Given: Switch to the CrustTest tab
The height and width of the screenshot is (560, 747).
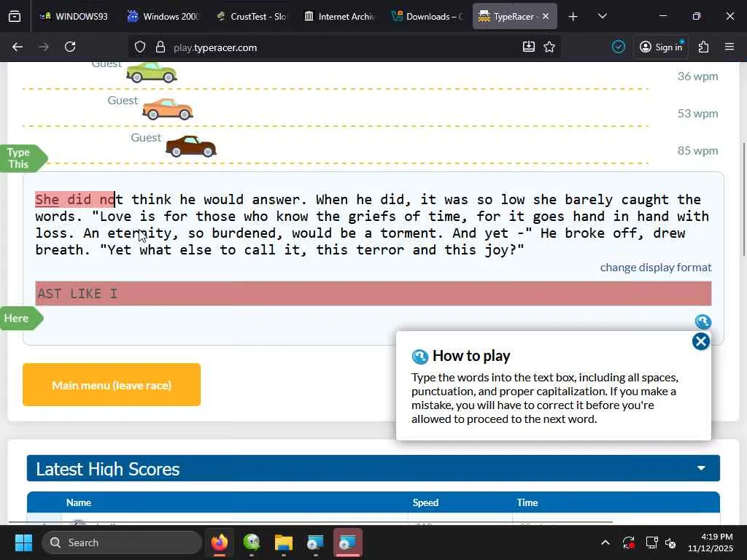Looking at the screenshot, I should (251, 16).
